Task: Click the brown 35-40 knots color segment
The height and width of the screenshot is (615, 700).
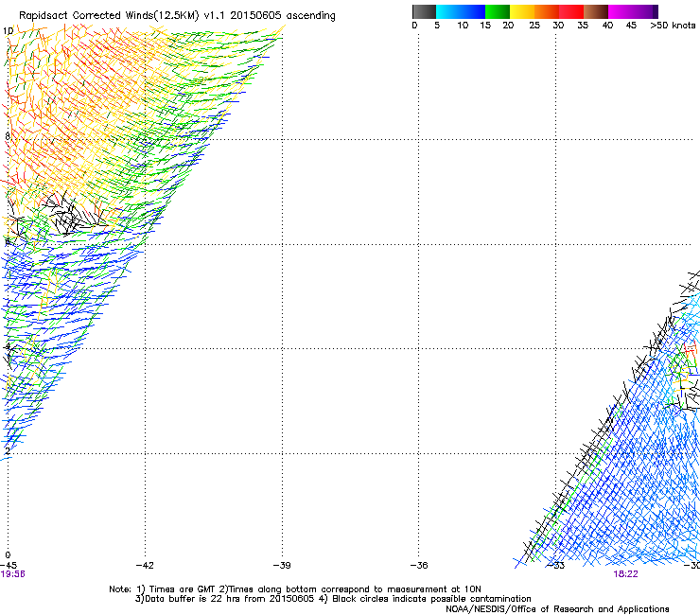Action: (x=596, y=11)
